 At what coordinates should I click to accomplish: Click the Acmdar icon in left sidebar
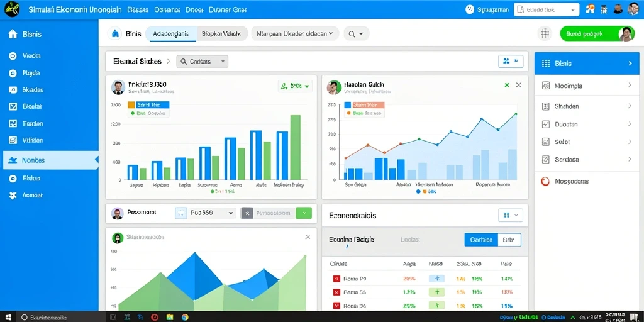point(13,196)
